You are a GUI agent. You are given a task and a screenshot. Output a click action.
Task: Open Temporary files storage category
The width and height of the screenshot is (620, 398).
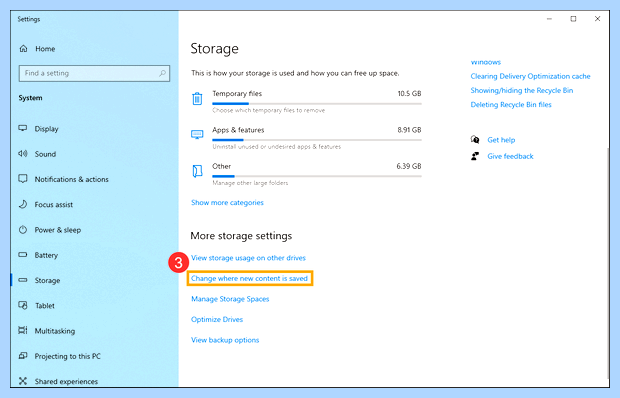[306, 102]
